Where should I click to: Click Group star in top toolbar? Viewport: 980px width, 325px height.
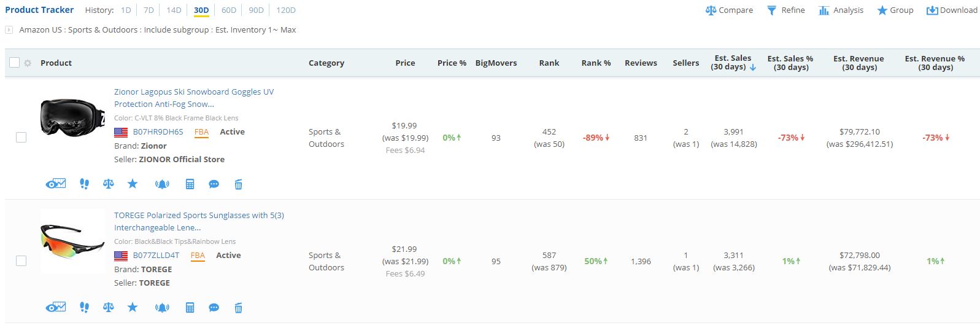(895, 10)
